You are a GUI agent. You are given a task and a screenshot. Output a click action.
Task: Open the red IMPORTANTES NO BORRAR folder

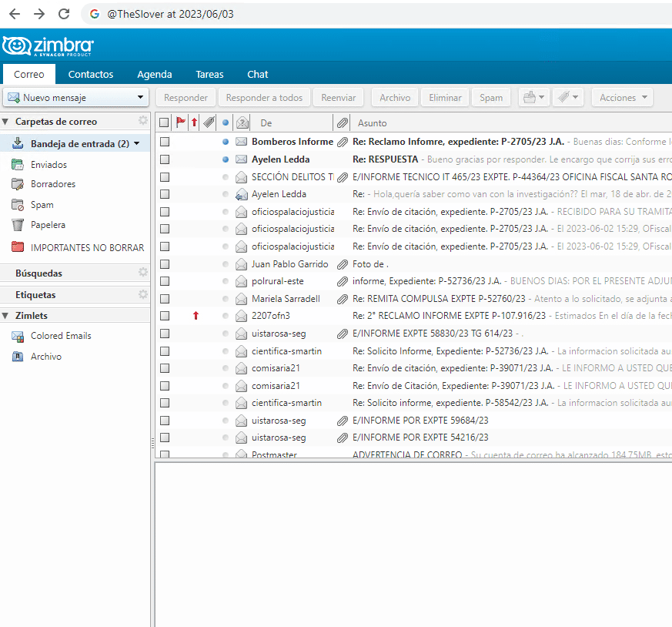tap(87, 247)
